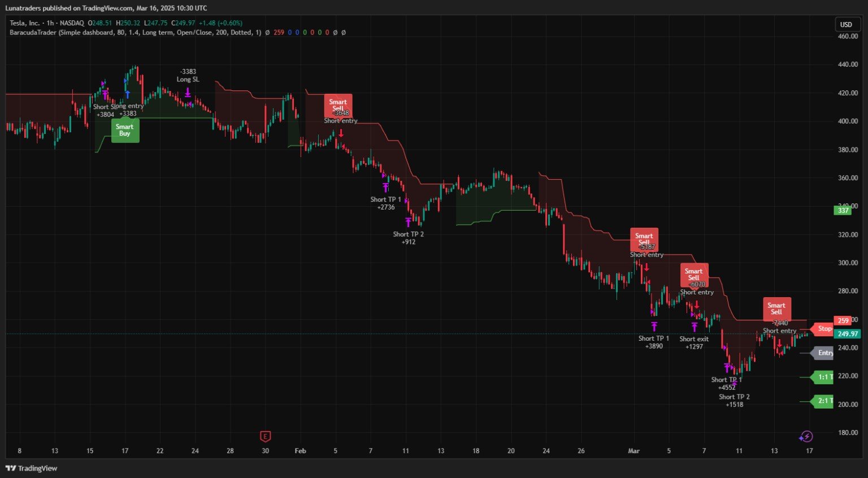Screen dimensions: 868x478
Task: Click the green 1:1 target tag
Action: (x=822, y=377)
